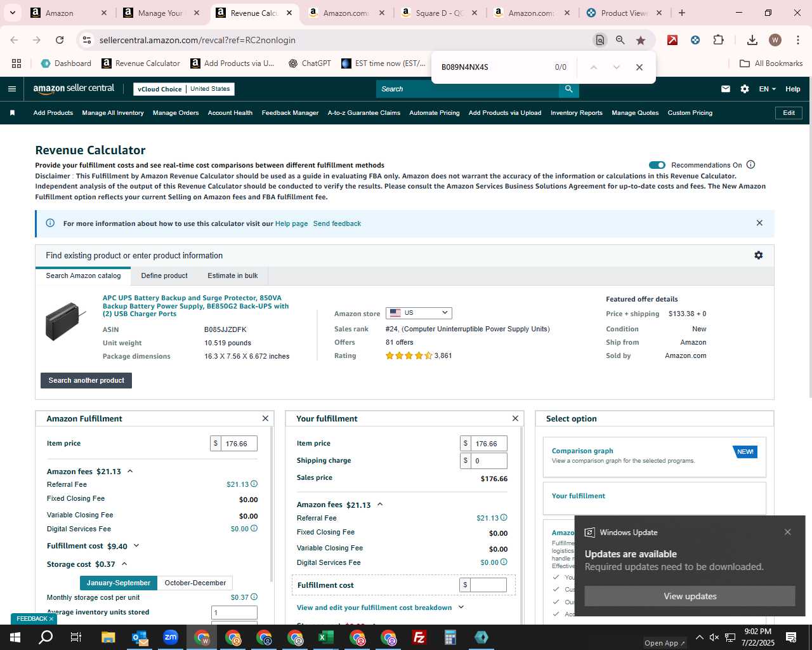Click the bookmark flag icon in nav bar
Screen dimensions: 812x650
coord(12,113)
